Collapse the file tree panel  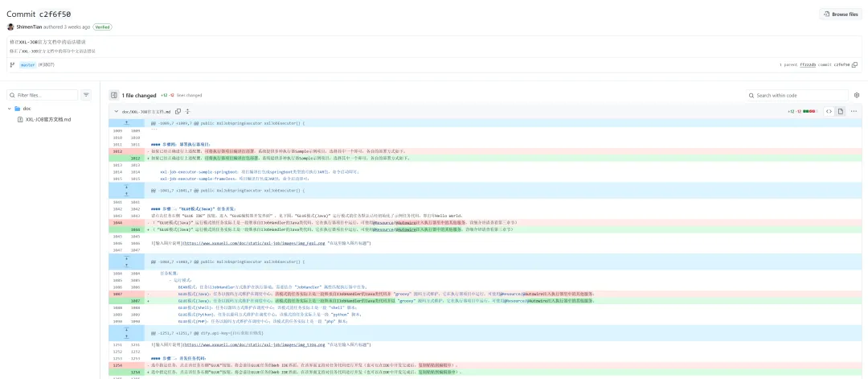pos(113,95)
